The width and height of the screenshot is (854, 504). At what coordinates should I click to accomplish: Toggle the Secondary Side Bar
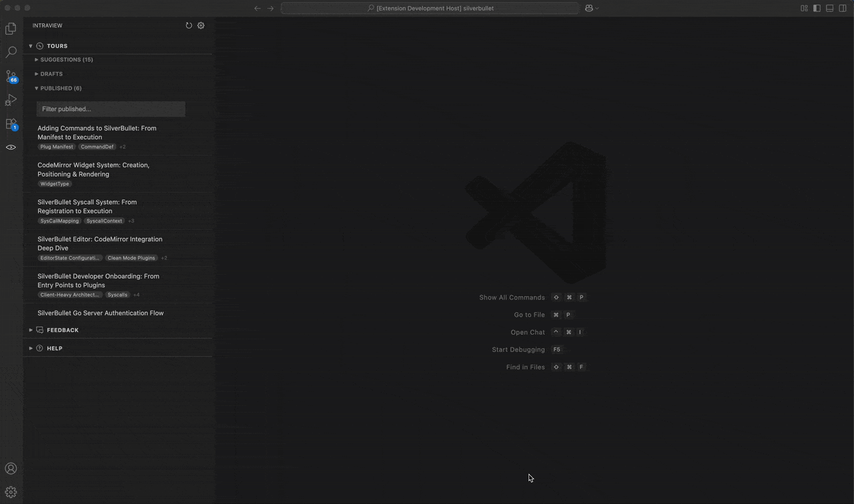[843, 8]
